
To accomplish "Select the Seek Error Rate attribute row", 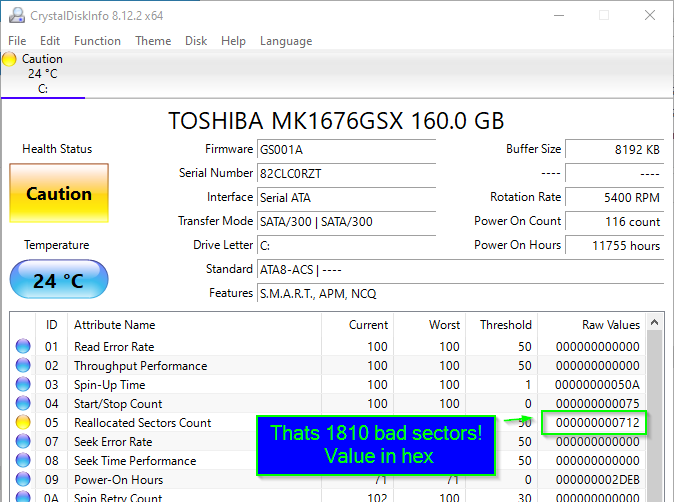I will tap(328, 441).
